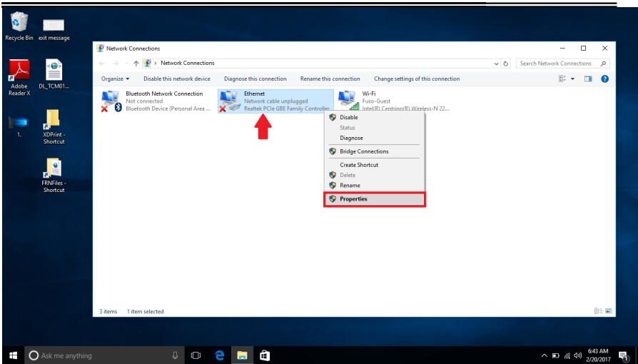This screenshot has width=638, height=364.
Task: Toggle the preview pane icon
Action: (591, 79)
